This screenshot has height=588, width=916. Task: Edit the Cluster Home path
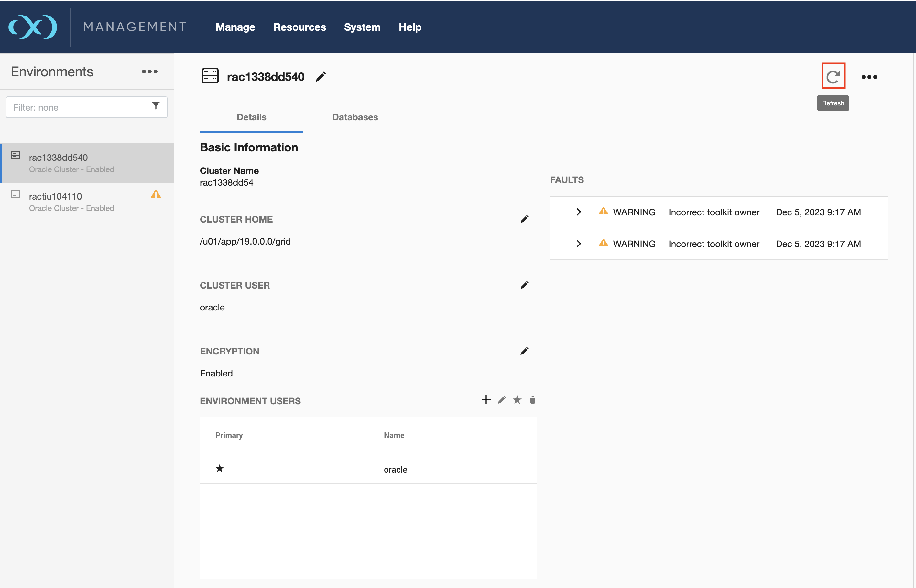click(x=524, y=219)
